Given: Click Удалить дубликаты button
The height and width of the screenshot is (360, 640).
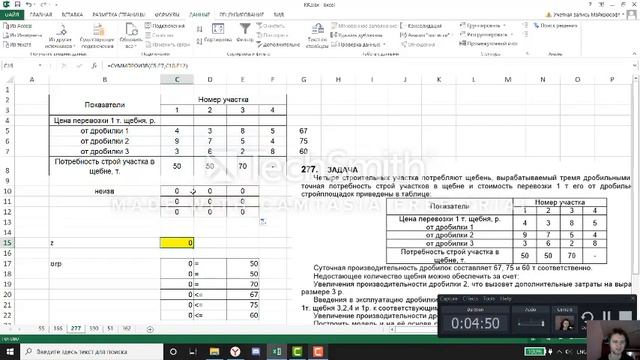Looking at the screenshot, I should (356, 35).
